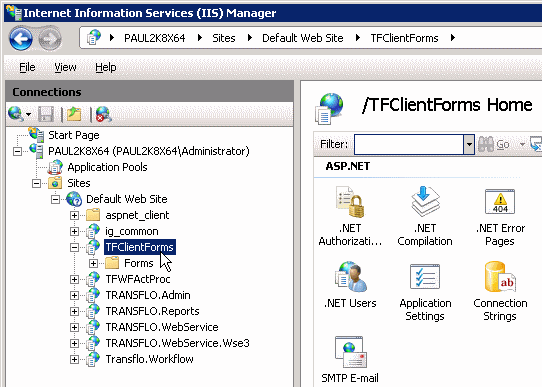Image resolution: width=542 pixels, height=387 pixels.
Task: Select Transflo.Workflow in the tree
Action: (149, 359)
